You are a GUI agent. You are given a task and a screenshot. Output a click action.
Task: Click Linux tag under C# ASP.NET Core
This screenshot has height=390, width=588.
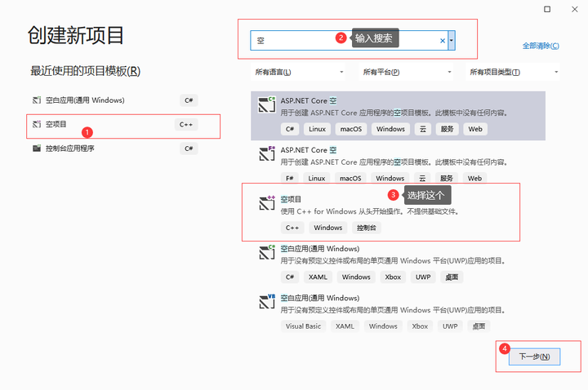(x=317, y=129)
